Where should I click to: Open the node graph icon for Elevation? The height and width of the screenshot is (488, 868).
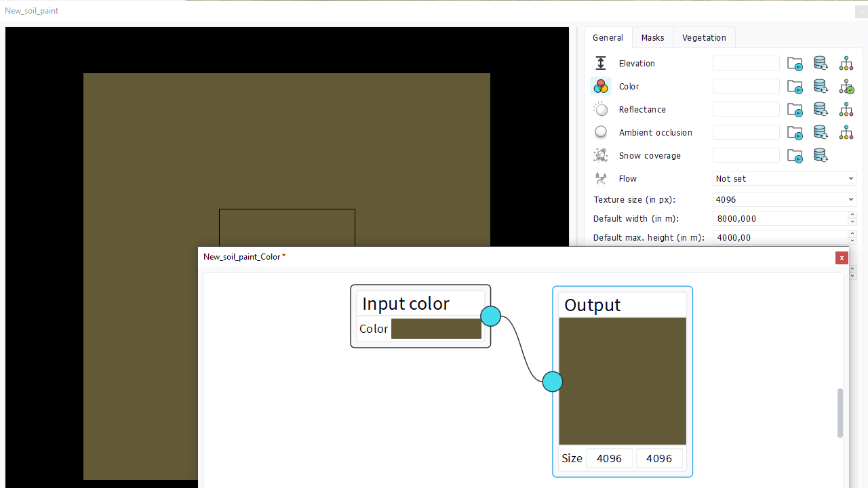coord(846,64)
